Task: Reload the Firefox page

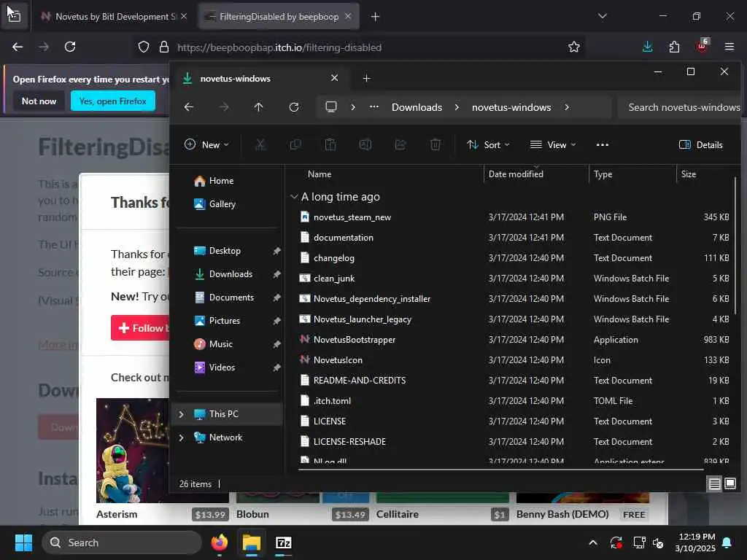Action: pyautogui.click(x=70, y=47)
